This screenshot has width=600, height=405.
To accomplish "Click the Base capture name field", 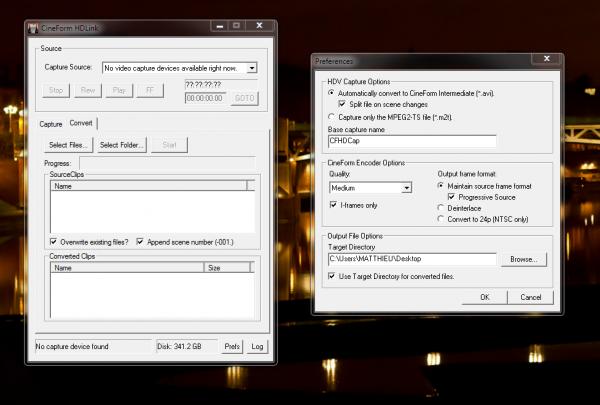I will 412,141.
